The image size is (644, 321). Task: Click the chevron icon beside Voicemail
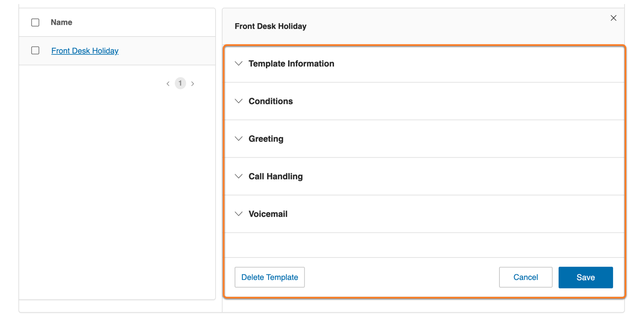(239, 214)
